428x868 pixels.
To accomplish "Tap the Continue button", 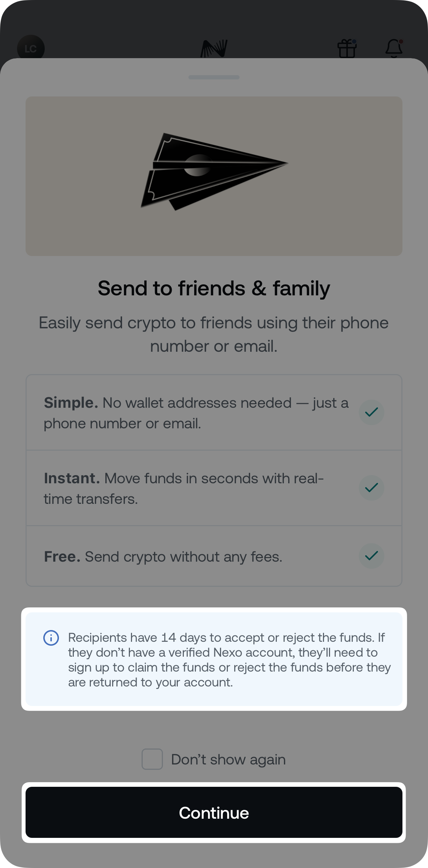I will (214, 814).
